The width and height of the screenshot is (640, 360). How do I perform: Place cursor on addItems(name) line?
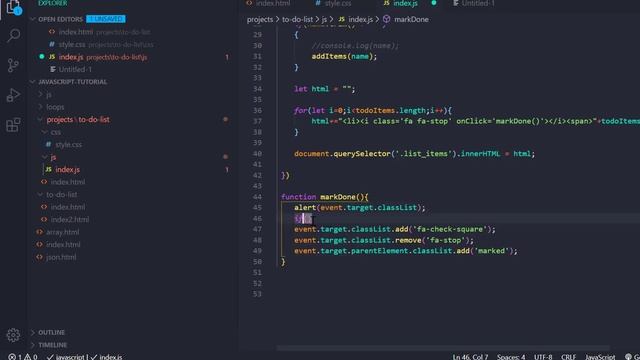[344, 56]
